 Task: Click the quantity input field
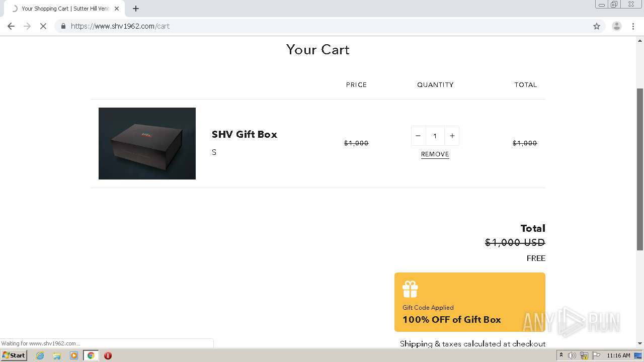[x=435, y=136]
